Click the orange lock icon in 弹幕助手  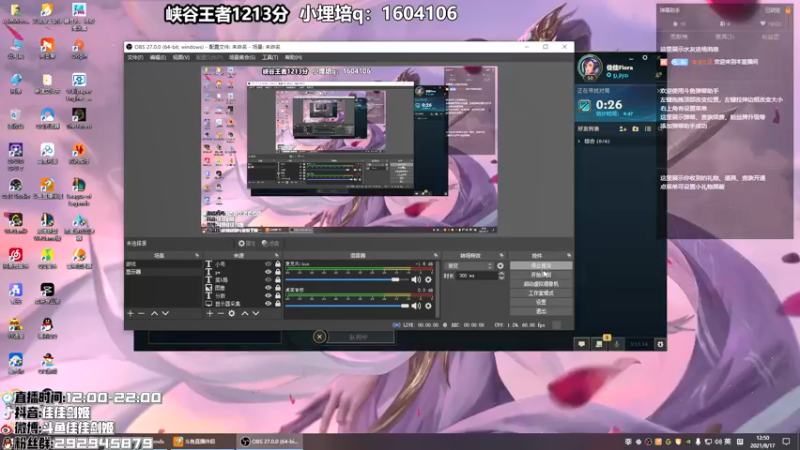(x=788, y=10)
